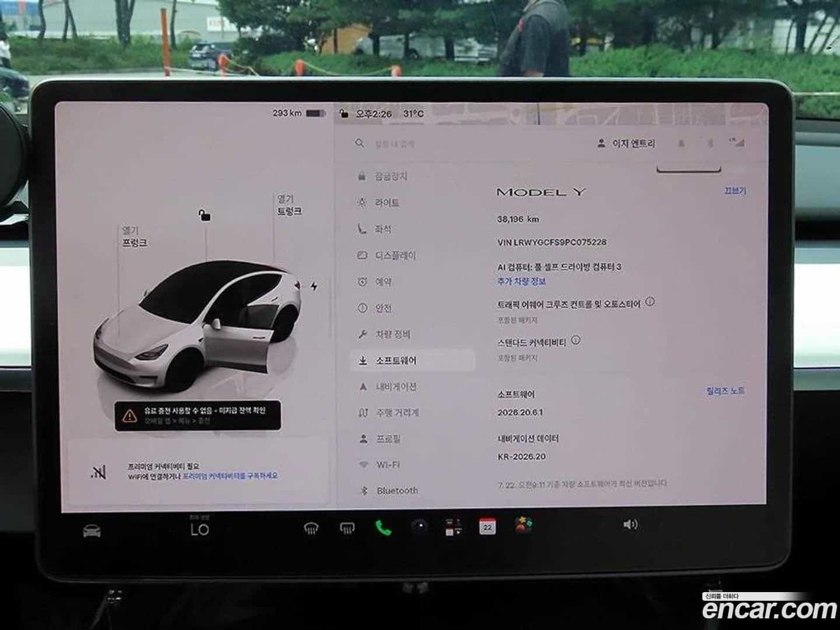This screenshot has height=630, width=840.
Task: Tap the Wi-Fi icon in settings list
Action: pos(364,465)
